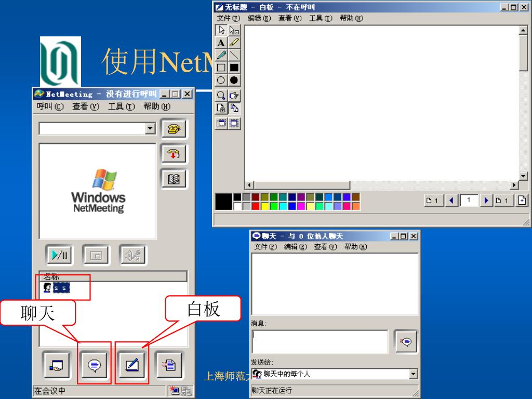Select the Whiteboard pointer selector tool
The width and height of the screenshot is (532, 399).
[221, 30]
